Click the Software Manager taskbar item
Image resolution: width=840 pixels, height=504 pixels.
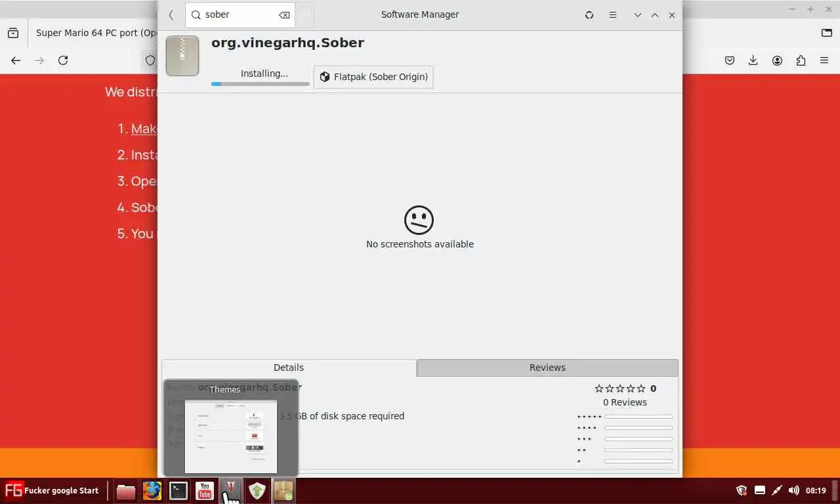coord(283,491)
